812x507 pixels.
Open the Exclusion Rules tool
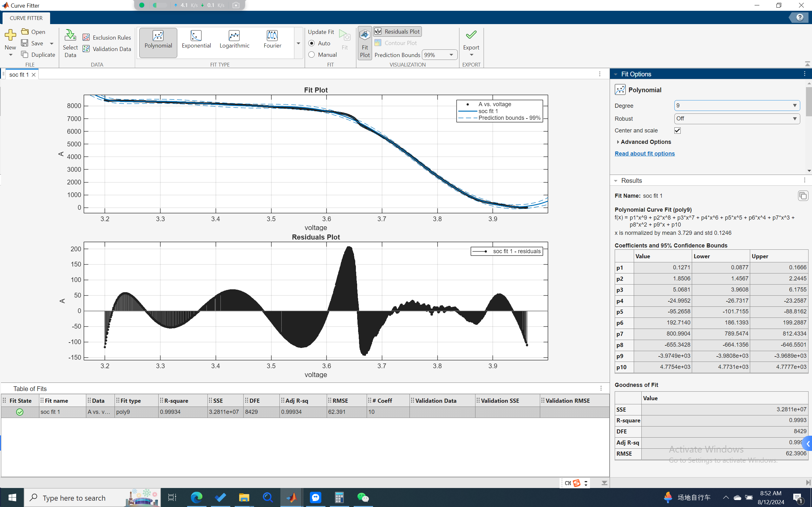pos(107,37)
